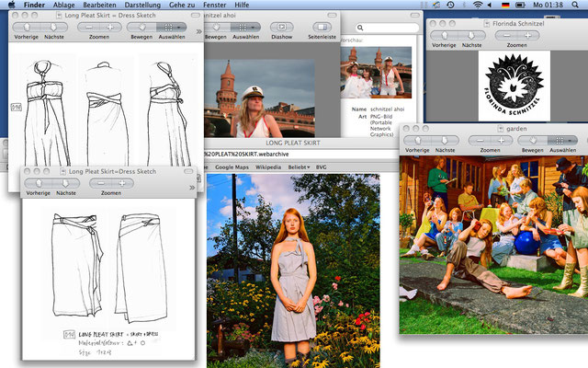Open Time Machine menu bar icon

pos(450,5)
